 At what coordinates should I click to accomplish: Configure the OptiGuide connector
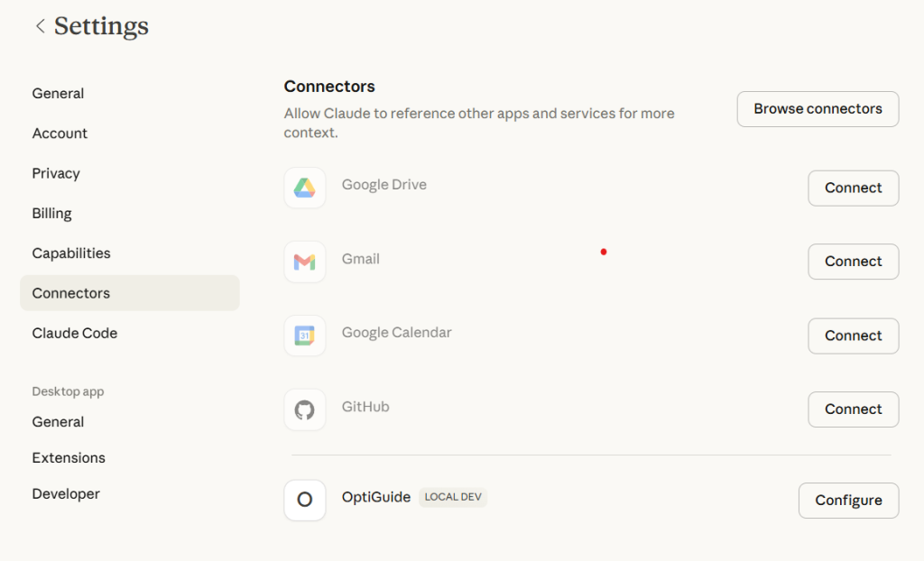pos(848,501)
